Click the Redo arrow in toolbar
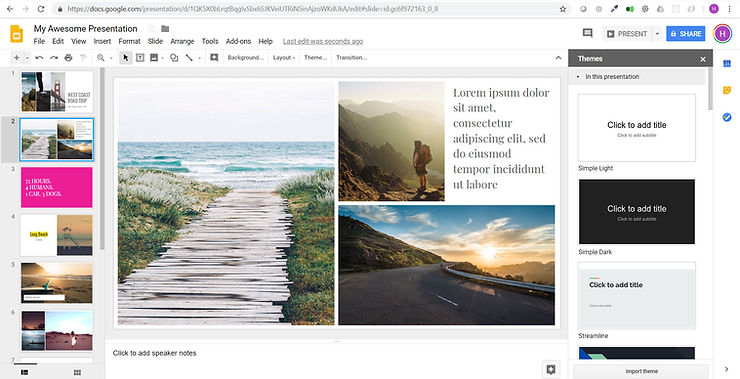The height and width of the screenshot is (379, 740). tap(54, 58)
